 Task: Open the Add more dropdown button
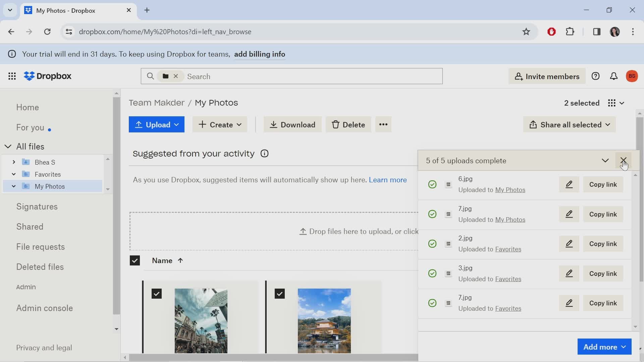[604, 347]
